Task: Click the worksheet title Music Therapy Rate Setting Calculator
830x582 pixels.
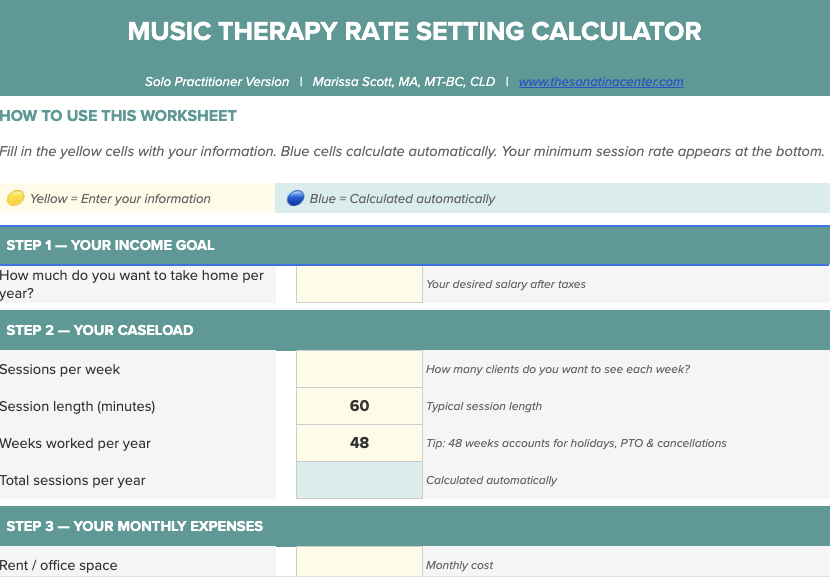Action: tap(414, 31)
